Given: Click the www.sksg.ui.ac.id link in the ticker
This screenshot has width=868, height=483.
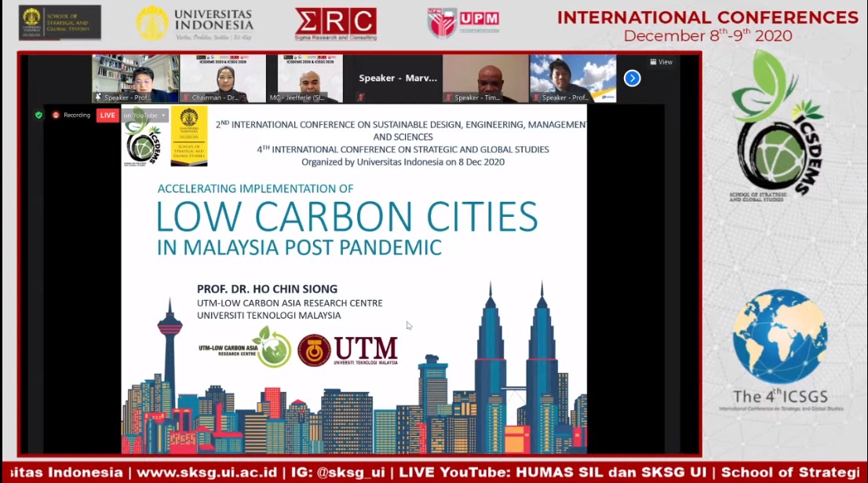Looking at the screenshot, I should click(x=206, y=473).
